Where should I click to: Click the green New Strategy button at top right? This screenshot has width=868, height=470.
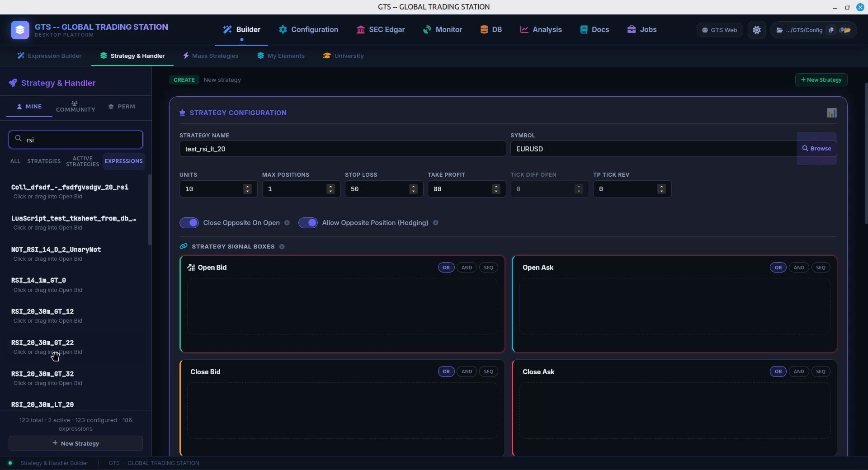click(x=821, y=80)
